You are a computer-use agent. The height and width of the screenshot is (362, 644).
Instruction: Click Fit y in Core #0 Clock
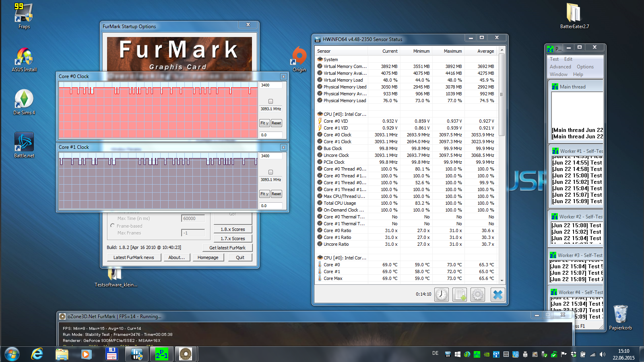264,123
